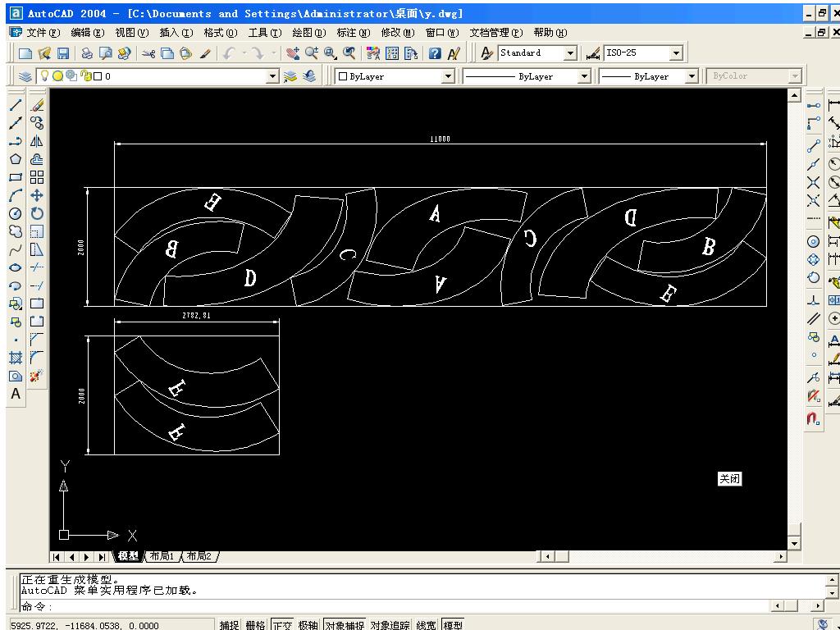Viewport: 840px width, 630px height.
Task: Open the ByLayer linetype dropdown
Action: click(x=584, y=76)
